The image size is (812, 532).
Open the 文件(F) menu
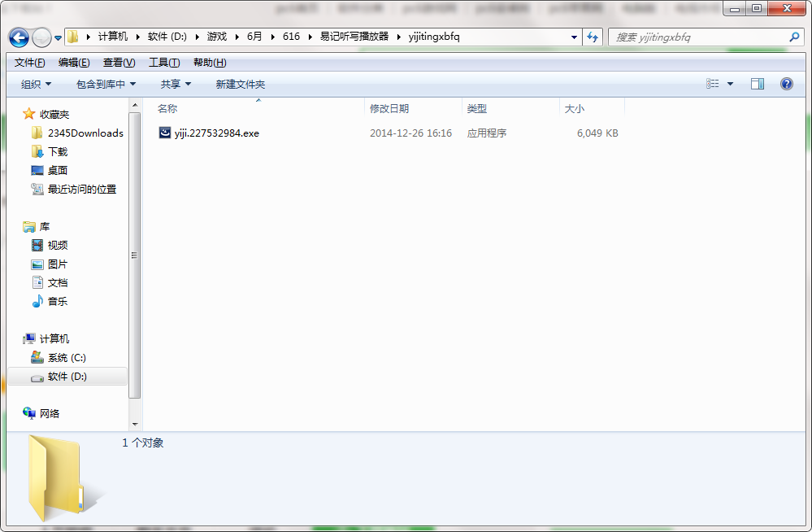click(x=29, y=63)
